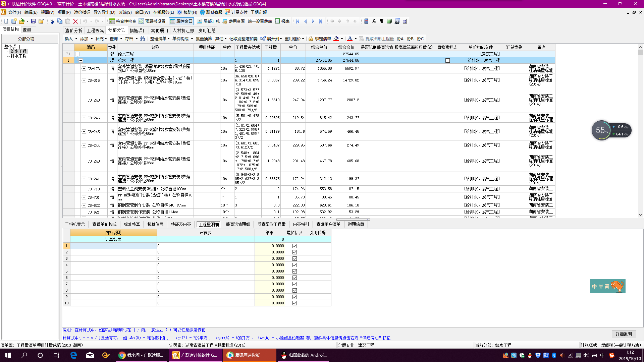This screenshot has width=644, height=362.
Task: Expand row C8-248
Action: pos(84,100)
